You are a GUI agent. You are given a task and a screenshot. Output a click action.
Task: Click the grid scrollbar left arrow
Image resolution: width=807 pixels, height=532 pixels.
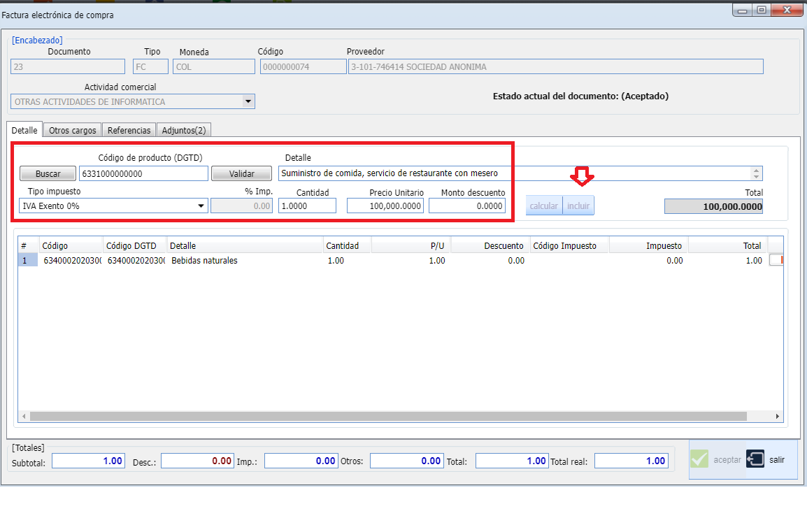click(24, 416)
